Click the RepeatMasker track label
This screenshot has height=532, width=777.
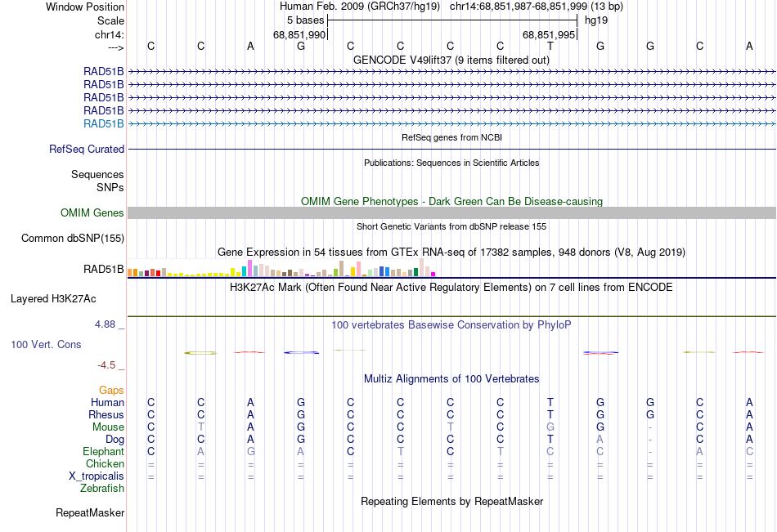(x=90, y=513)
